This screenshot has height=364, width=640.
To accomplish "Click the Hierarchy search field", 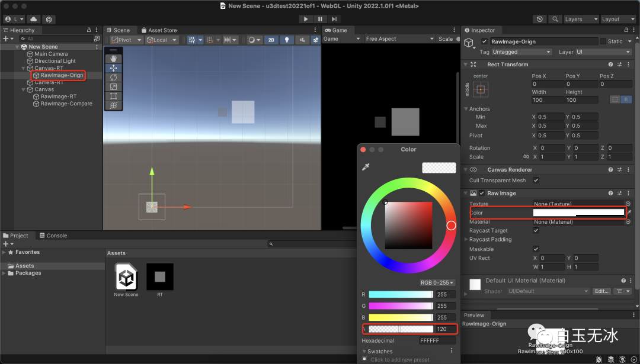I will coord(57,38).
